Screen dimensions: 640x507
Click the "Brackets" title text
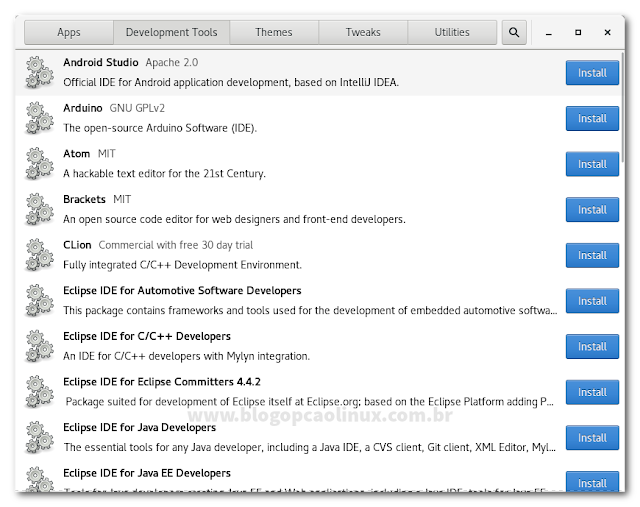84,200
